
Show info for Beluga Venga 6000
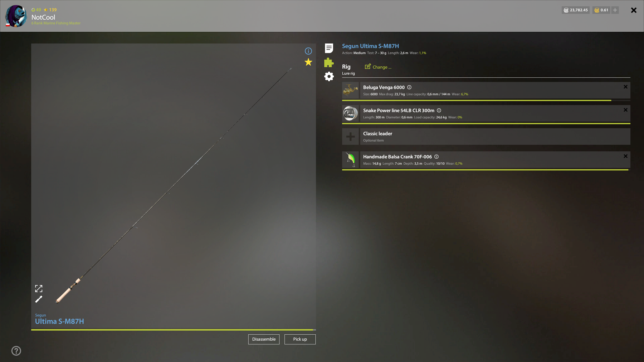(409, 87)
